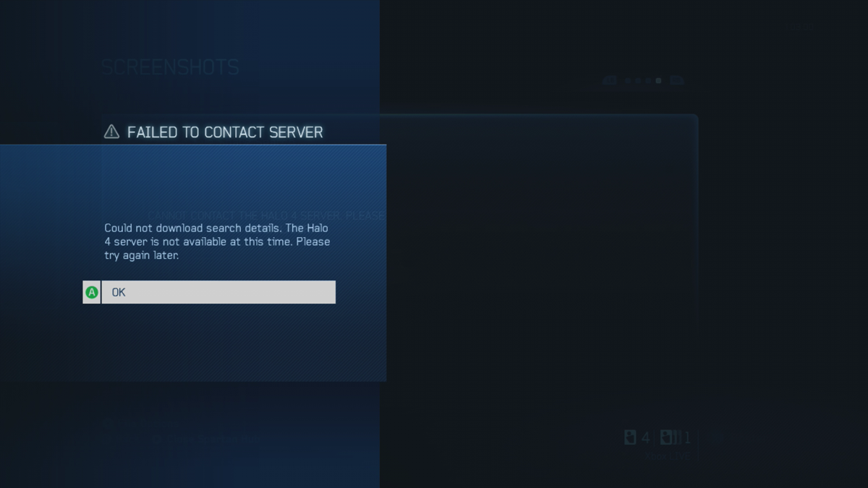Click the warning triangle icon beside the title
The height and width of the screenshot is (488, 868).
tap(111, 132)
